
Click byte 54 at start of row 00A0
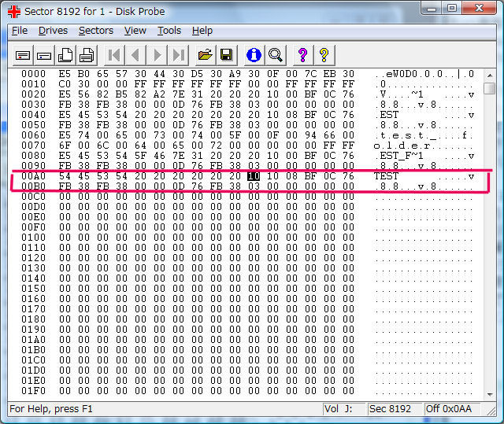click(65, 176)
